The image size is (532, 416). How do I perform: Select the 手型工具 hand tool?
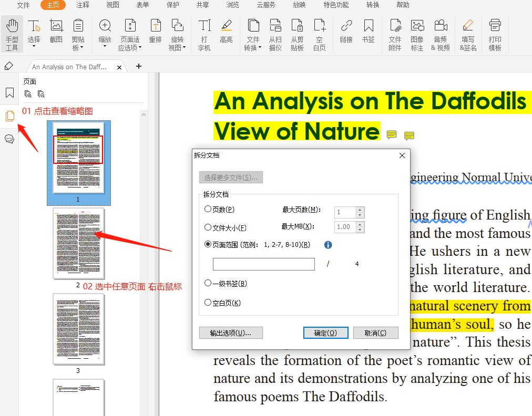12,34
